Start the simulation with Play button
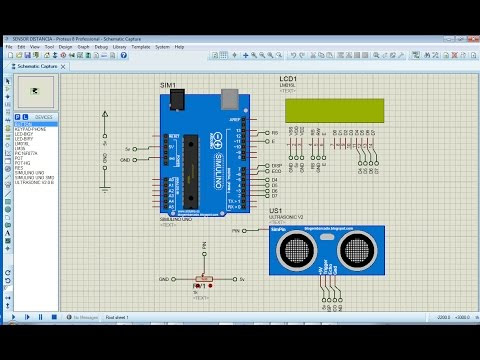Image resolution: width=480 pixels, height=360 pixels. (x=14, y=317)
